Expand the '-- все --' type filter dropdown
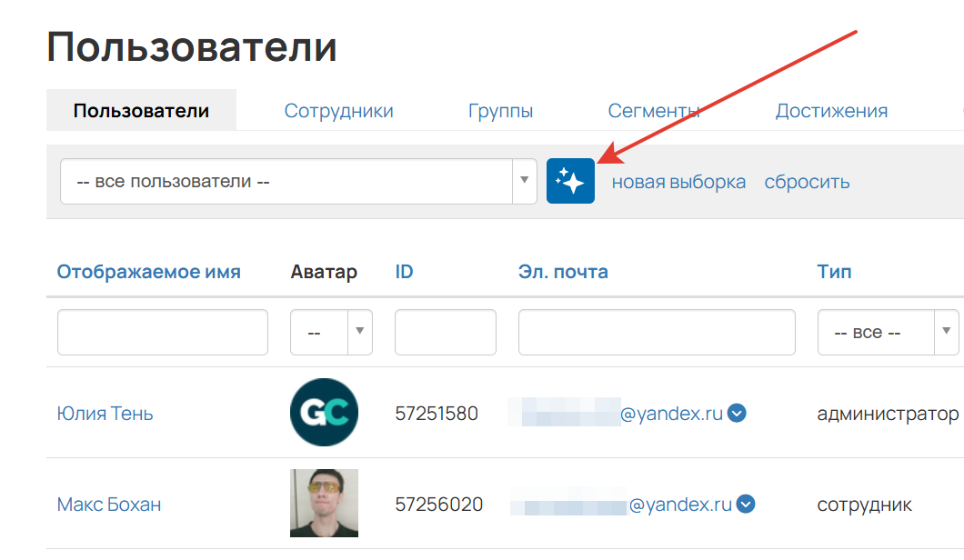Image resolution: width=964 pixels, height=560 pixels. click(x=947, y=332)
